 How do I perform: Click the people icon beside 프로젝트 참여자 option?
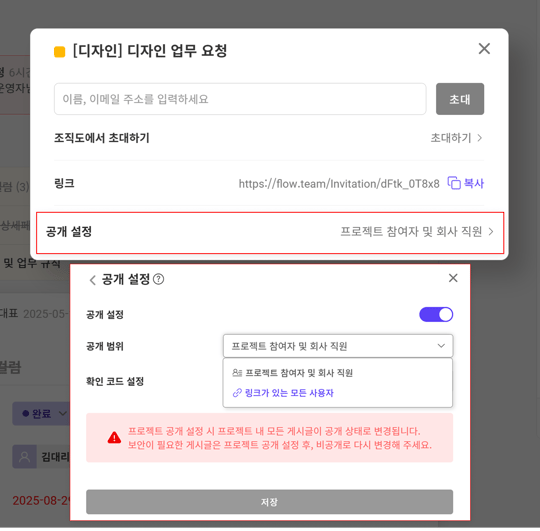[237, 373]
